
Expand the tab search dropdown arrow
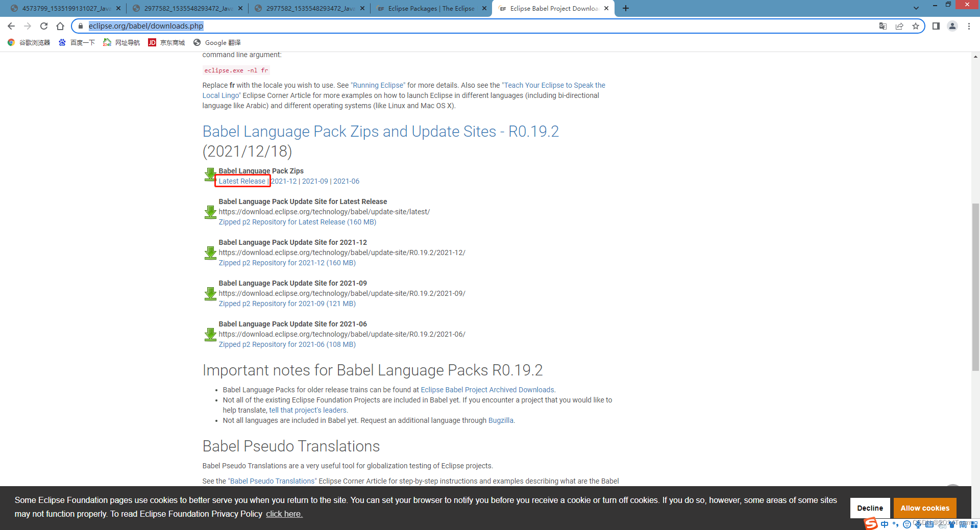[x=916, y=8]
